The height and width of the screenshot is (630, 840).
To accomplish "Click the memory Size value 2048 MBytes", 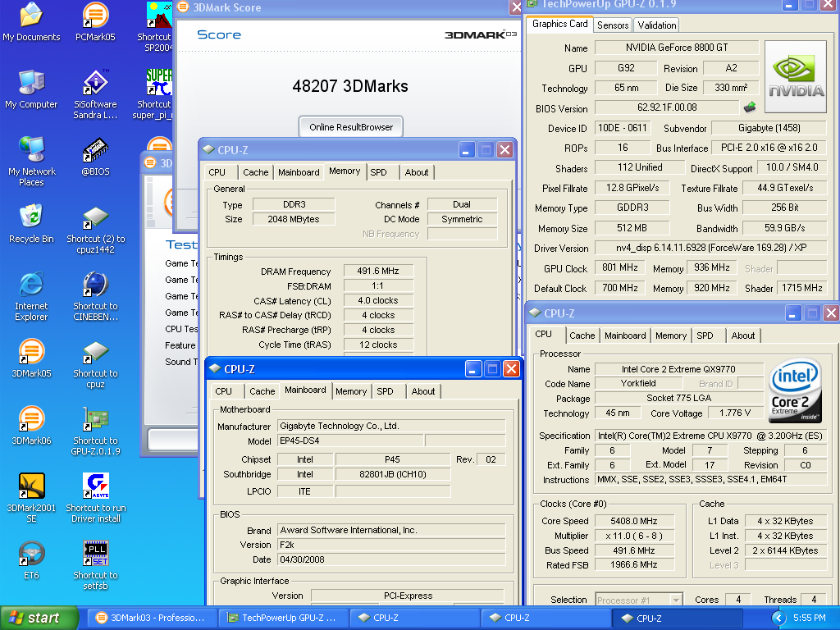I will point(294,219).
